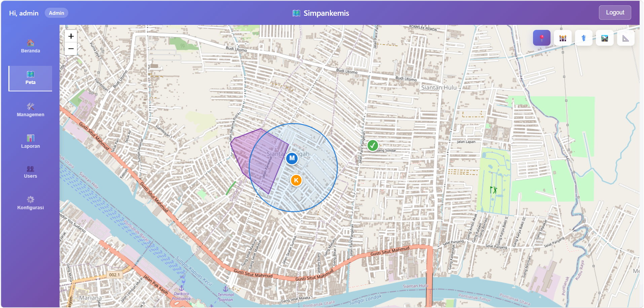Activate the red pushpin marker tool
This screenshot has width=644, height=308.
[541, 38]
